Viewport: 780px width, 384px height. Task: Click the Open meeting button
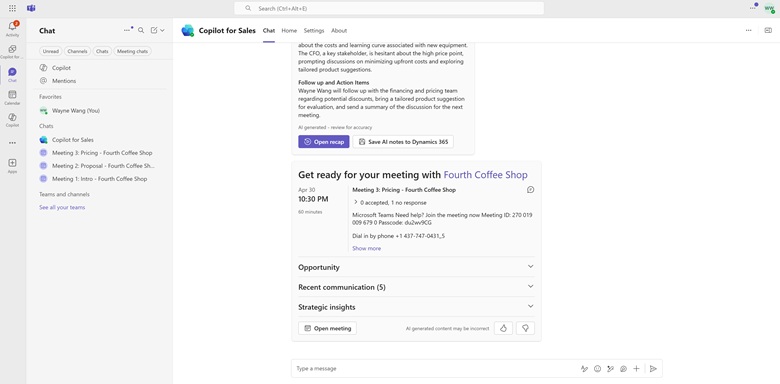327,328
